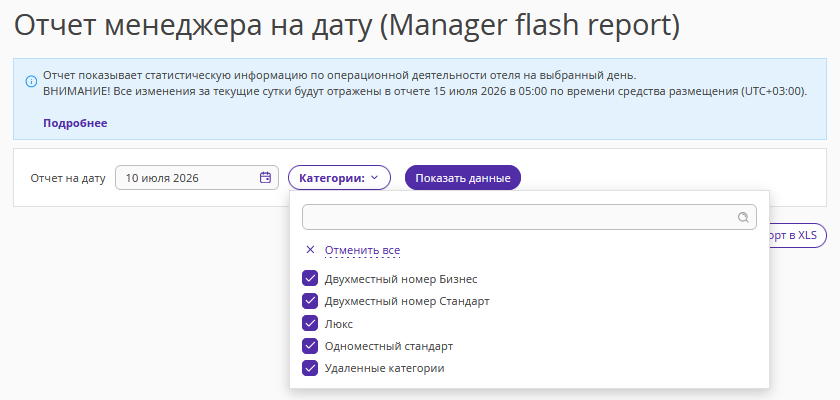Uncheck Двухместный номер Стандарт checkbox
The height and width of the screenshot is (400, 840).
(x=310, y=301)
